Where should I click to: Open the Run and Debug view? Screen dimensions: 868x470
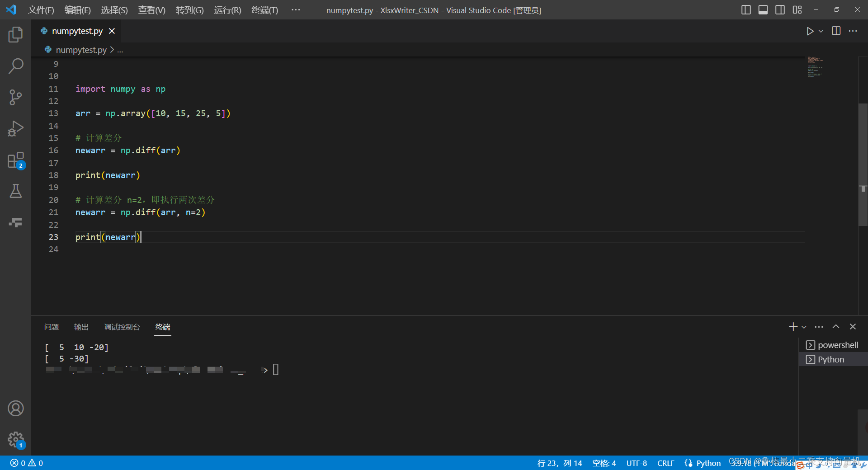point(15,128)
